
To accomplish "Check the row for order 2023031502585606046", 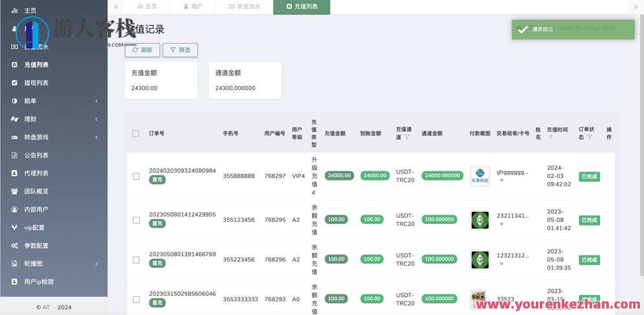I will (x=137, y=300).
